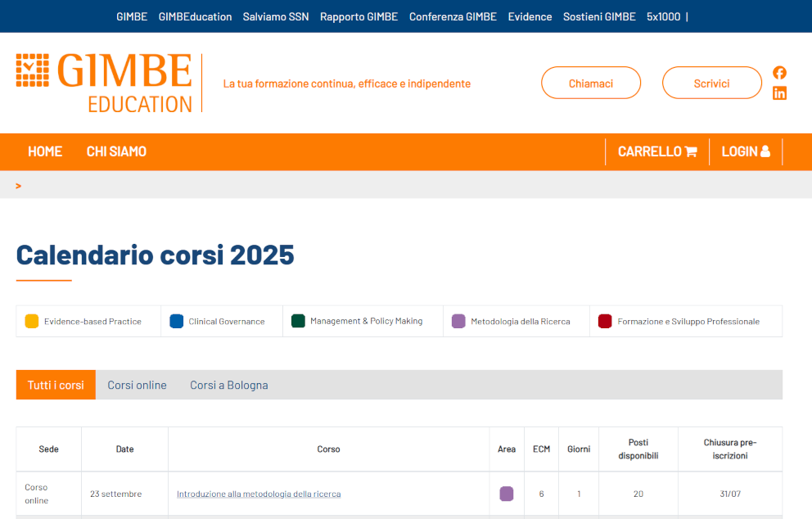812x519 pixels.
Task: Select the Tutti i corsi tab
Action: [56, 385]
